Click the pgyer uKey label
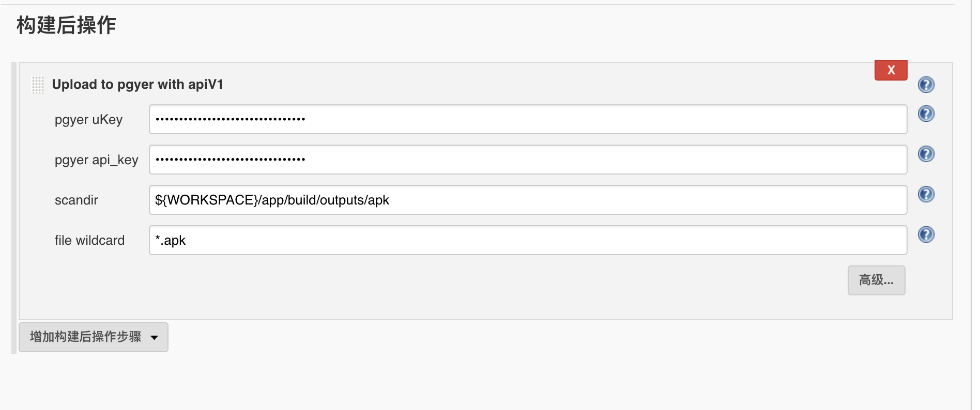 click(x=88, y=120)
